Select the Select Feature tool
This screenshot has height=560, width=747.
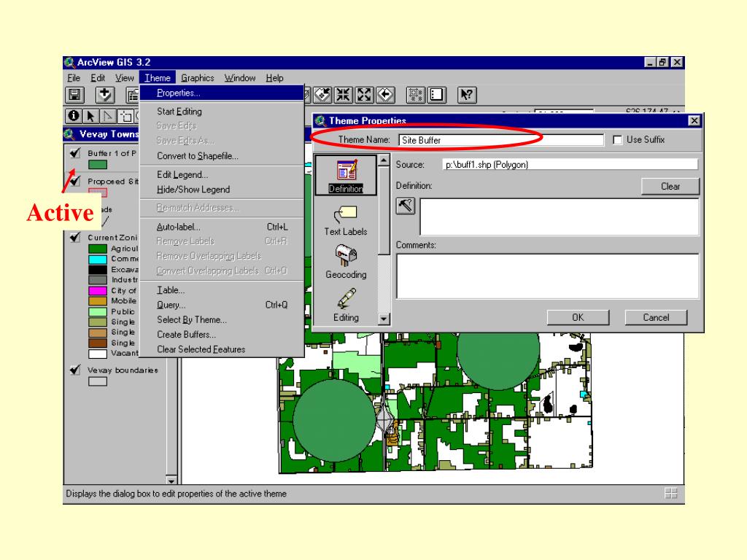[x=125, y=116]
